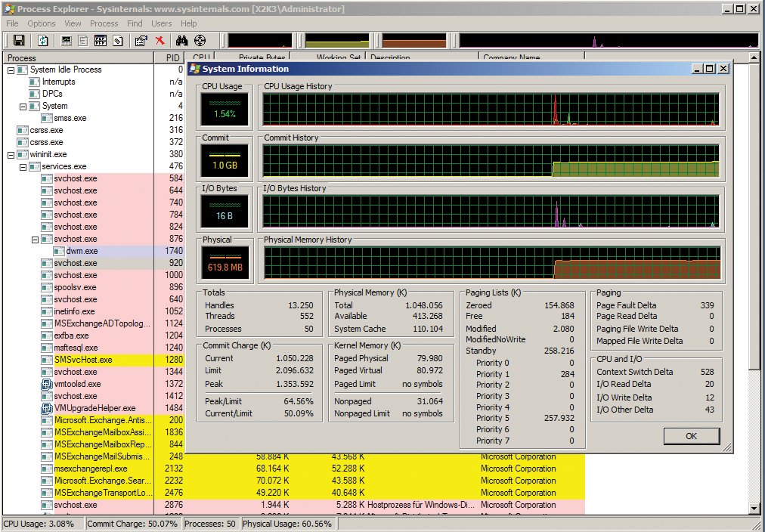Open System Information via the graph toolbar icon

tap(67, 40)
